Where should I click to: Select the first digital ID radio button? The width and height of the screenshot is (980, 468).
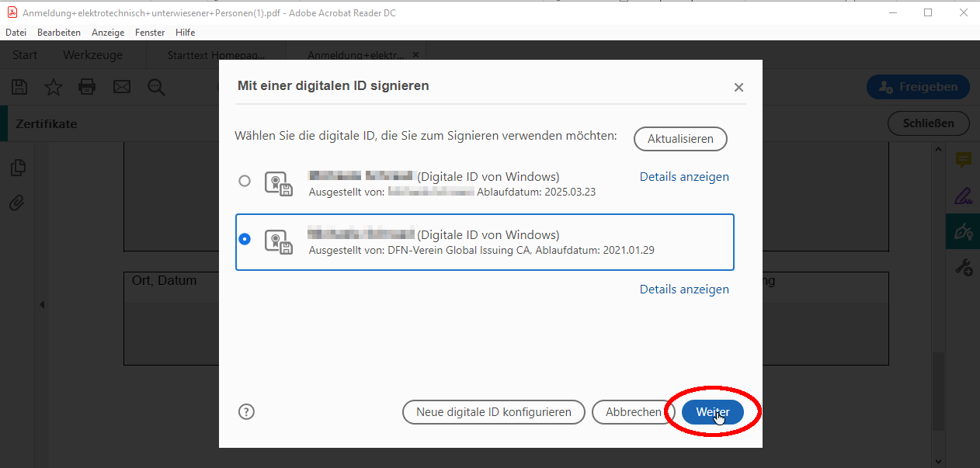coord(245,180)
